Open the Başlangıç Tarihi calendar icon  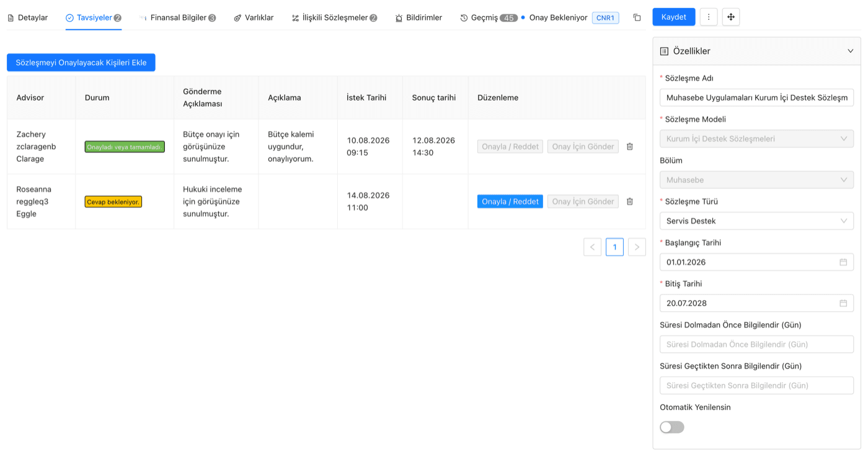[843, 262]
